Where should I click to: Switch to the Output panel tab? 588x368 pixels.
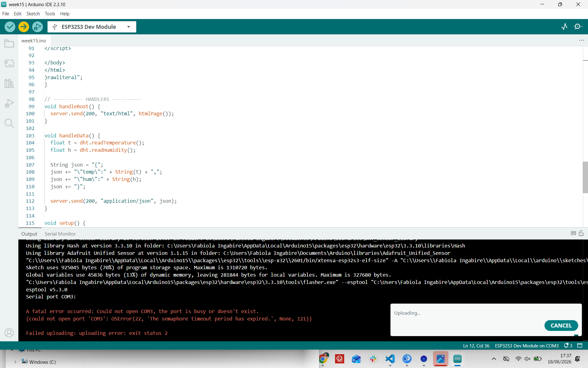click(x=29, y=234)
